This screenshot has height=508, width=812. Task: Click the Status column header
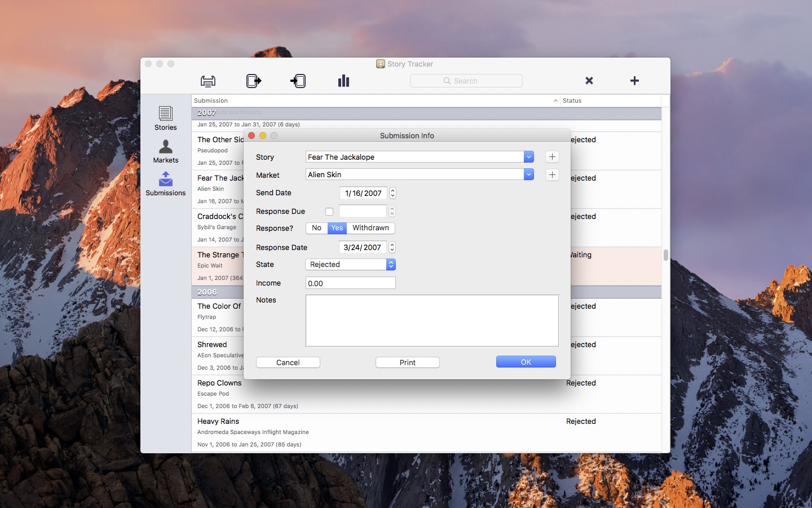(x=611, y=100)
